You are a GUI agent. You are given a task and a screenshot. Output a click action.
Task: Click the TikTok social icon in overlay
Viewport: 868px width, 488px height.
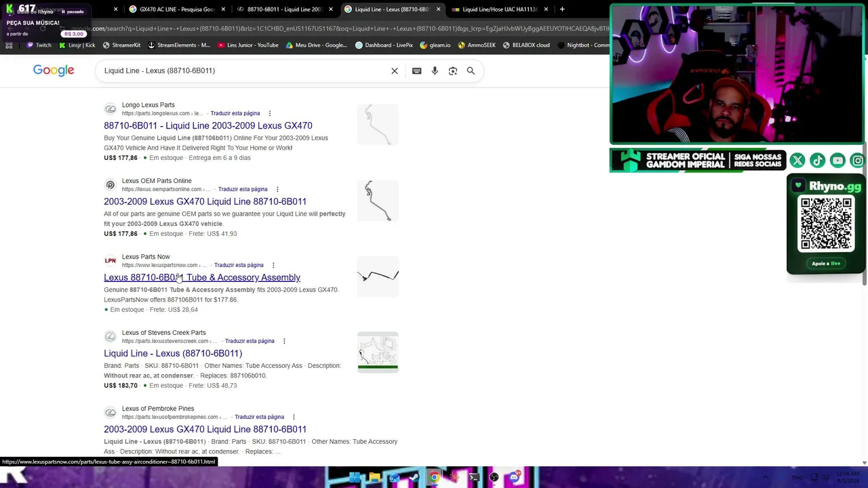click(x=817, y=161)
